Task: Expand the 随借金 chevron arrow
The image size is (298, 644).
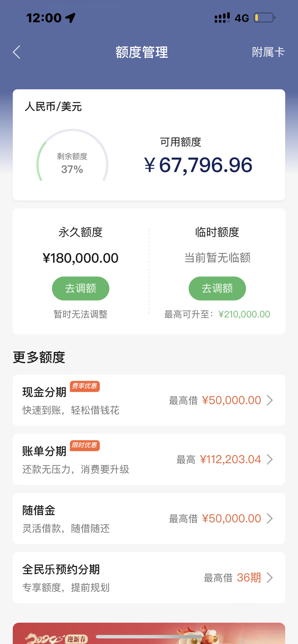Action: tap(270, 518)
